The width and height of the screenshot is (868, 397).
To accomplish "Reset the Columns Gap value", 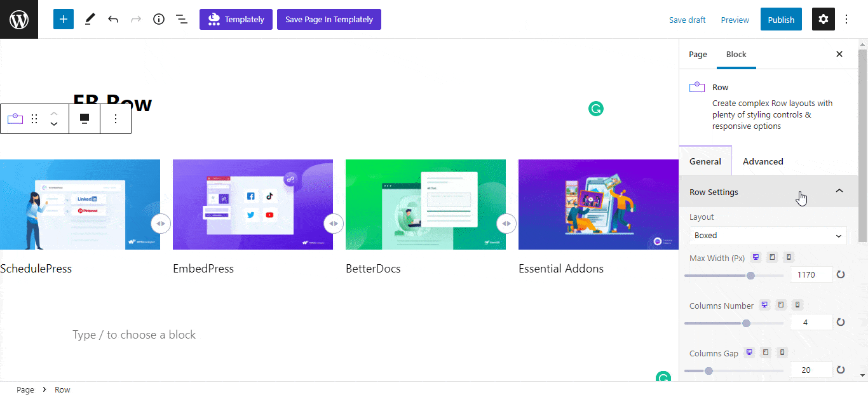I will (x=841, y=370).
